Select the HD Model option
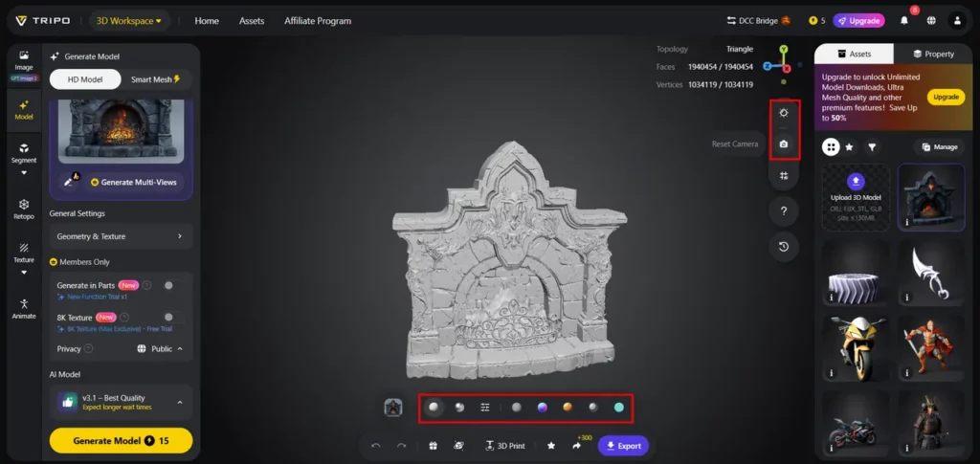 [x=85, y=79]
